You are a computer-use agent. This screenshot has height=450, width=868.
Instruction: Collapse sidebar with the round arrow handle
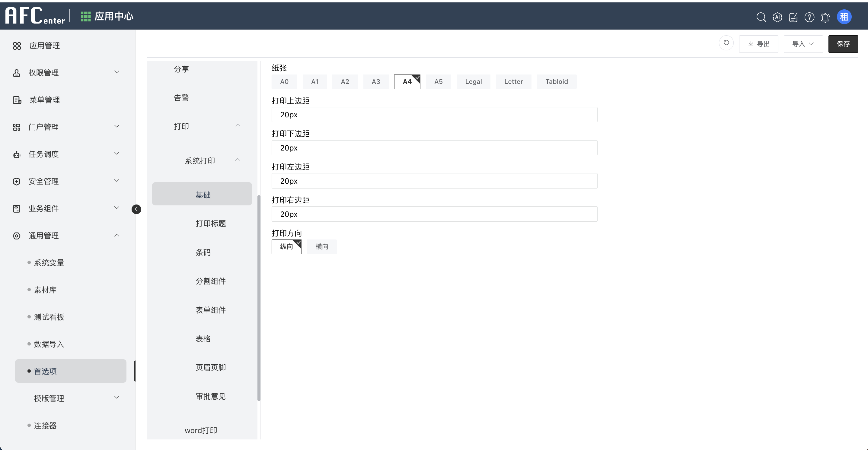[136, 209]
